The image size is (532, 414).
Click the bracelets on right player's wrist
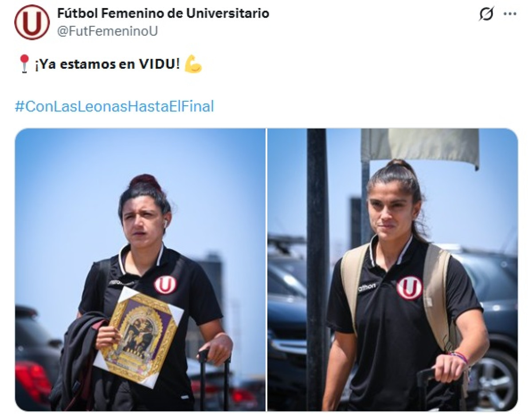[459, 357]
